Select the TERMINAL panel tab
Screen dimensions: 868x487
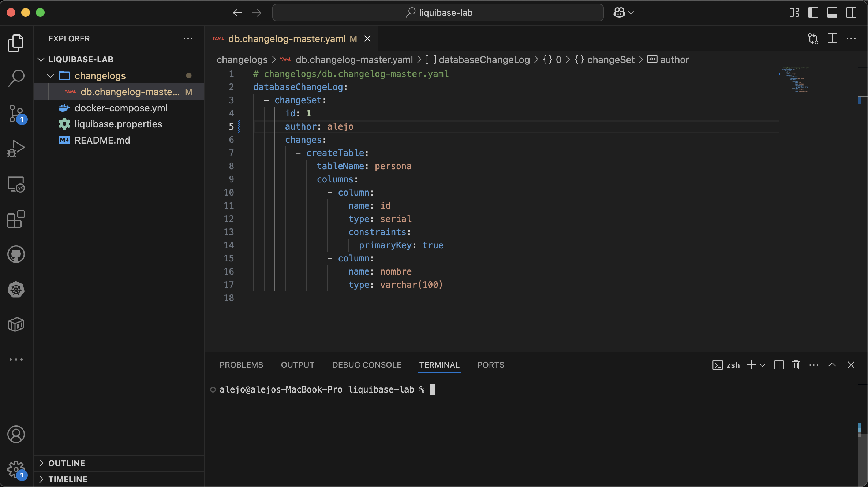click(x=439, y=365)
